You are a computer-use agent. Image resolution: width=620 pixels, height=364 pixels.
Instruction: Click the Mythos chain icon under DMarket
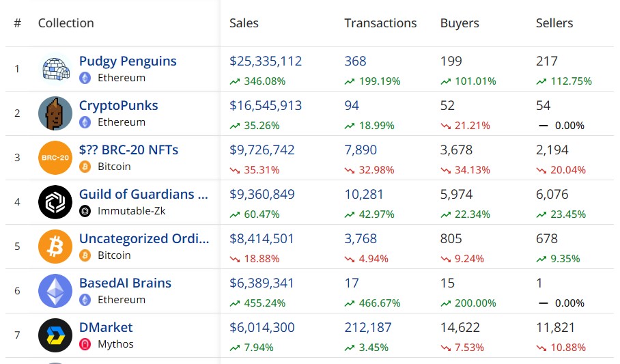[85, 344]
